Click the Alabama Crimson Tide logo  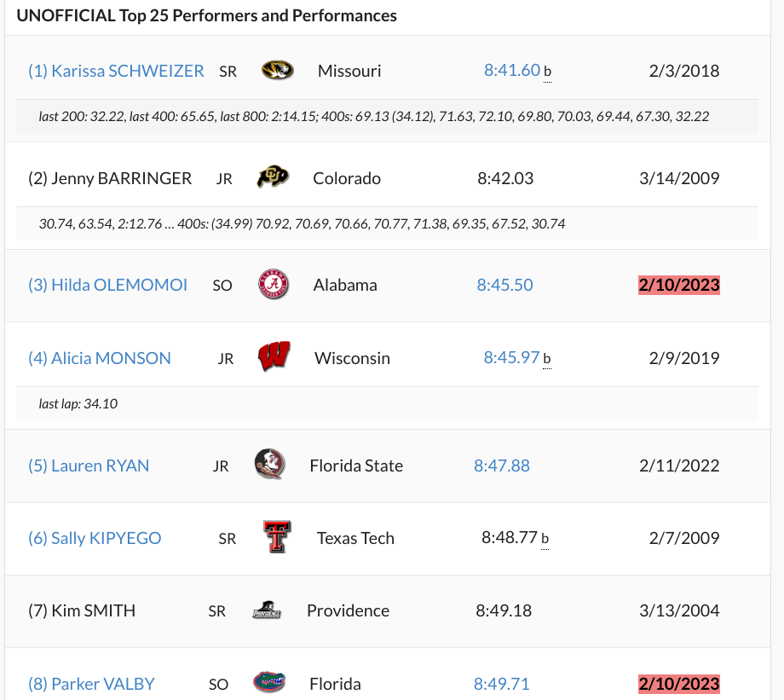point(273,284)
